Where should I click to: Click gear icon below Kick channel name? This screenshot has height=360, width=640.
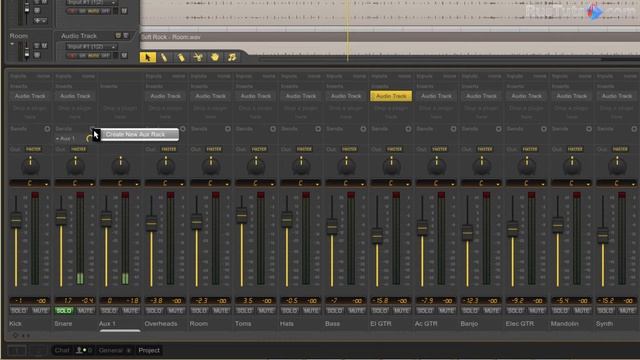[x=15, y=336]
